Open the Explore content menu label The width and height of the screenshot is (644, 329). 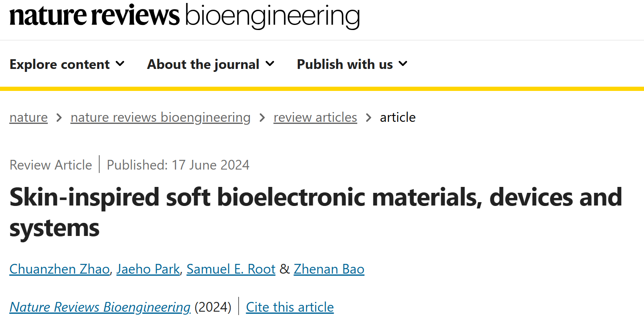click(60, 64)
